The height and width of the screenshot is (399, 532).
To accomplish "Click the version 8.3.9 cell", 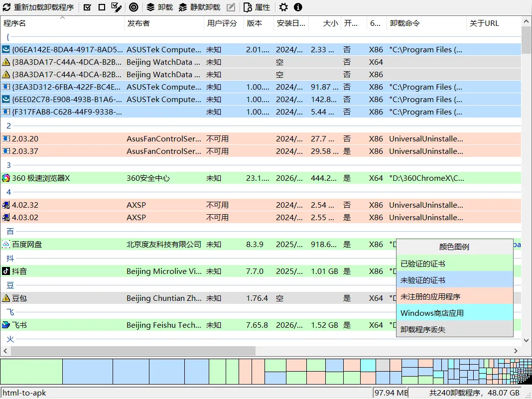I will click(255, 244).
